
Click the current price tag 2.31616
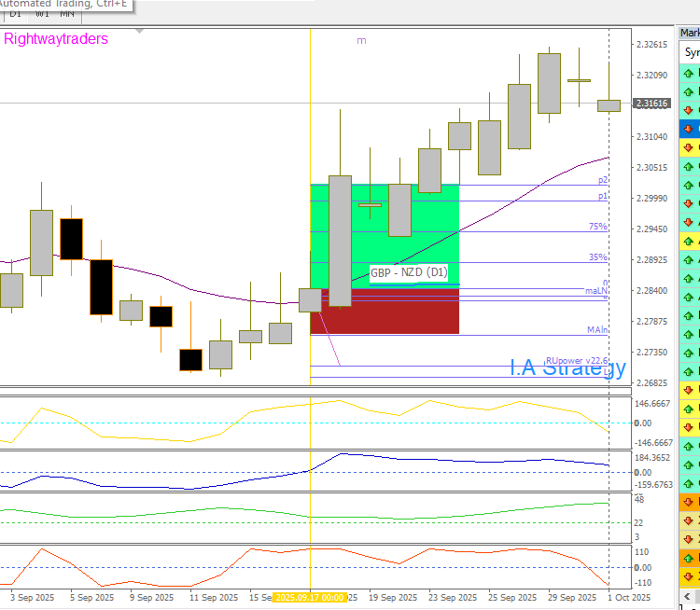tap(652, 104)
